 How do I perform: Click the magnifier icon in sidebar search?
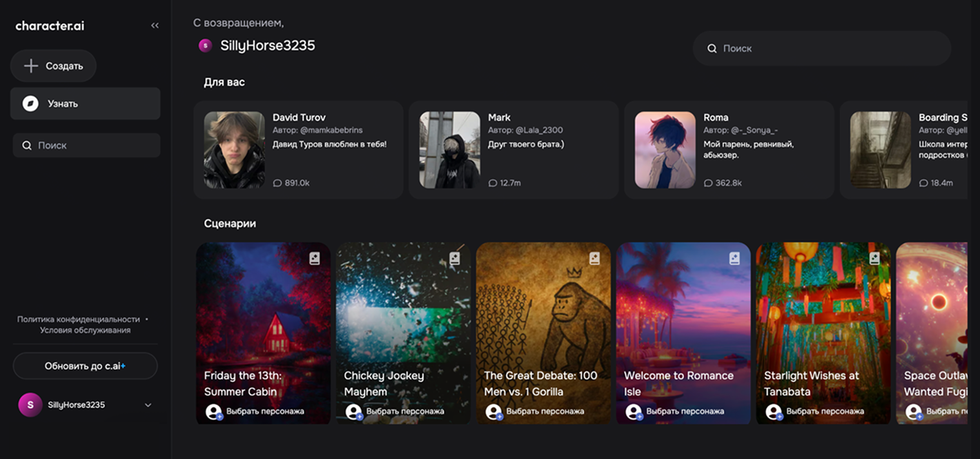27,146
